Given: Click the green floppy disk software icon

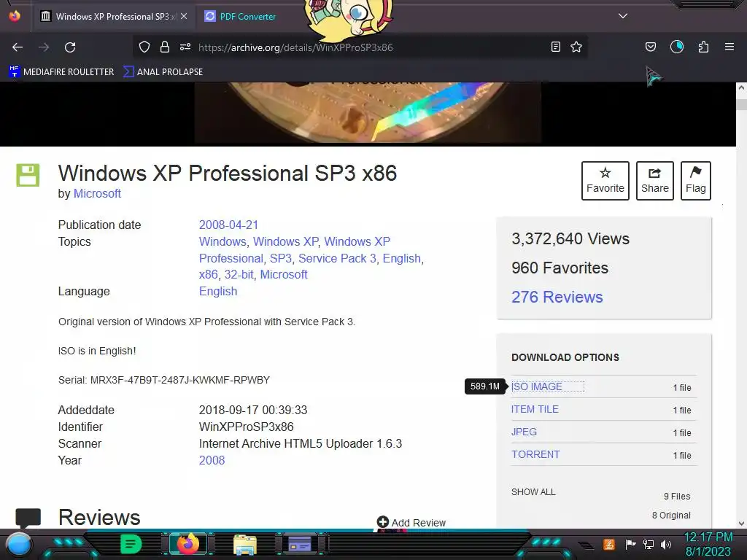Looking at the screenshot, I should [28, 175].
